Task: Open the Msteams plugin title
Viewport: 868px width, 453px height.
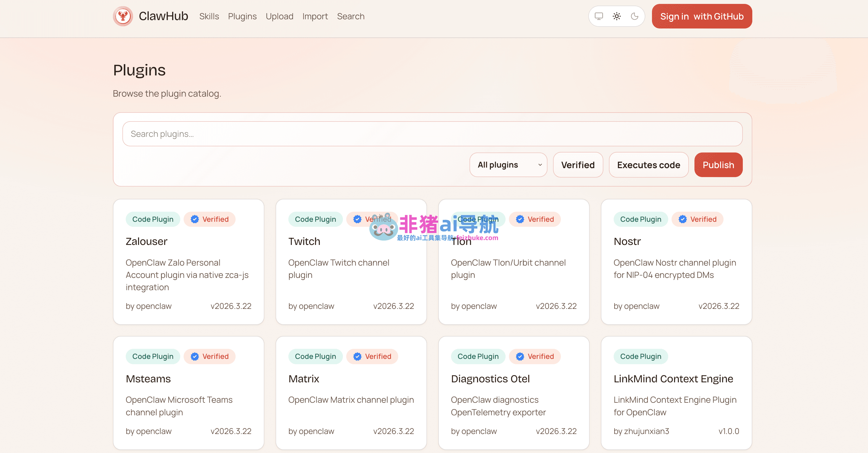Action: 148,379
